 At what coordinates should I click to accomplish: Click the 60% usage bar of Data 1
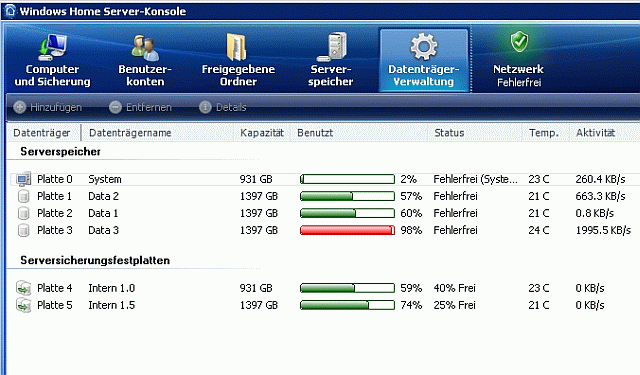coord(347,213)
